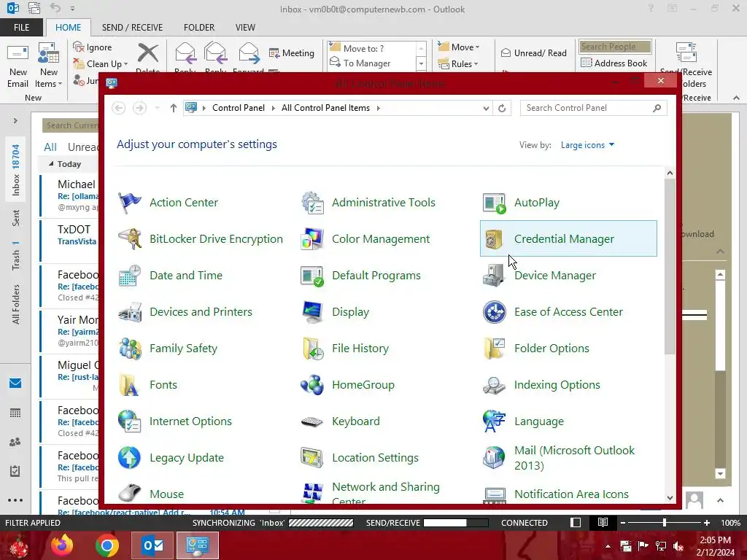This screenshot has width=747, height=560.
Task: Go up one level in Control Panel
Action: pos(174,108)
